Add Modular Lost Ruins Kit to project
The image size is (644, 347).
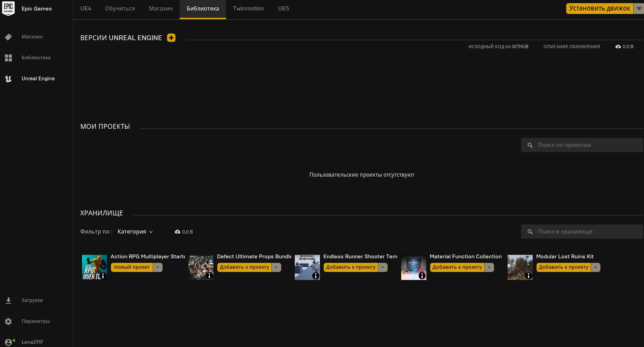coord(564,267)
